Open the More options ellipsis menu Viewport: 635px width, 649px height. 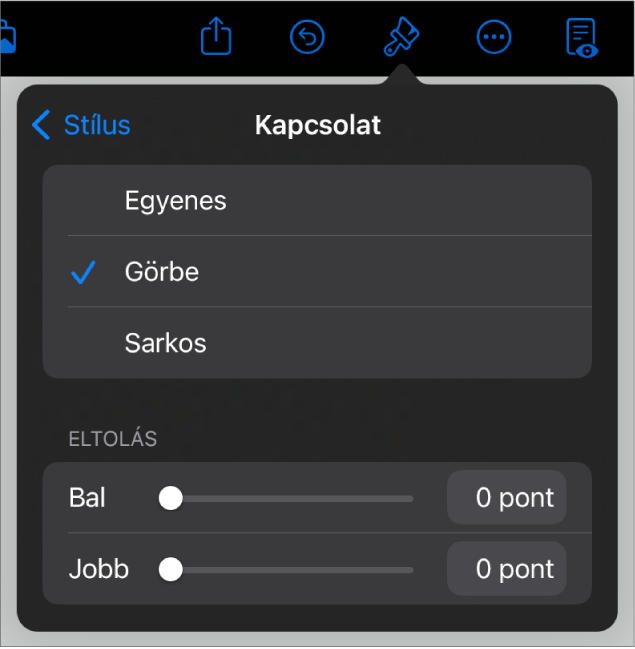494,38
